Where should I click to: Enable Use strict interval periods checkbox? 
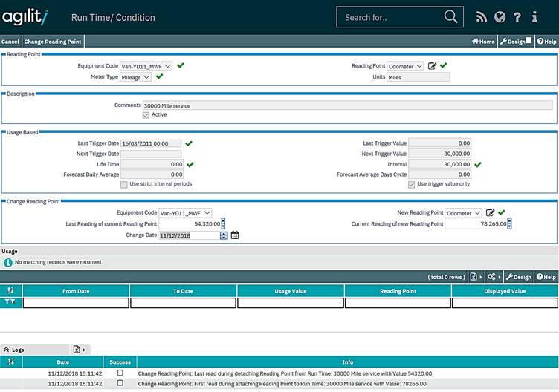(x=124, y=184)
